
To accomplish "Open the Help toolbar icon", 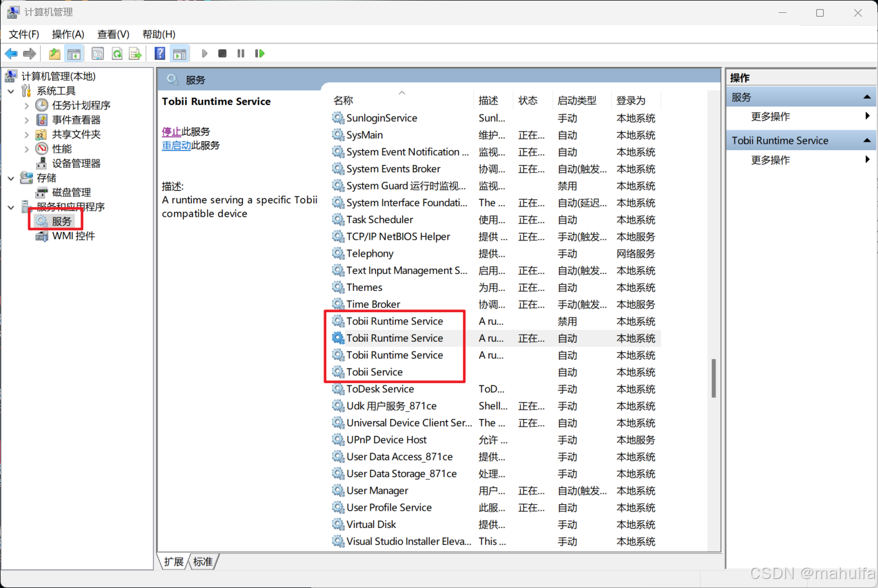I will click(x=160, y=54).
